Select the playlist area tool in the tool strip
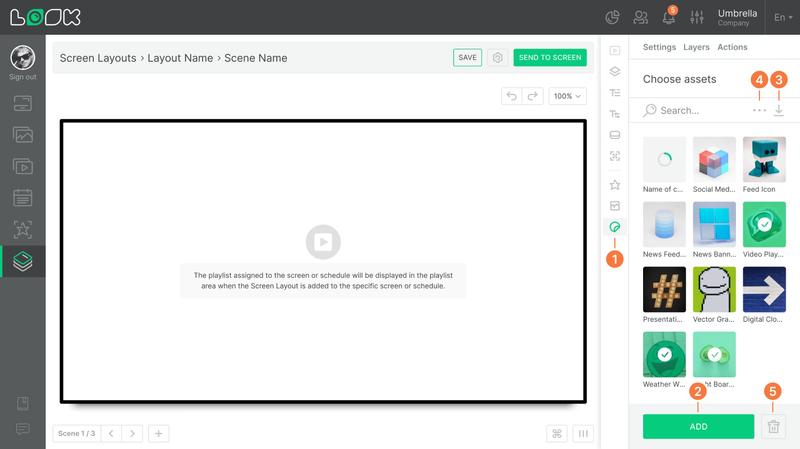 [615, 51]
